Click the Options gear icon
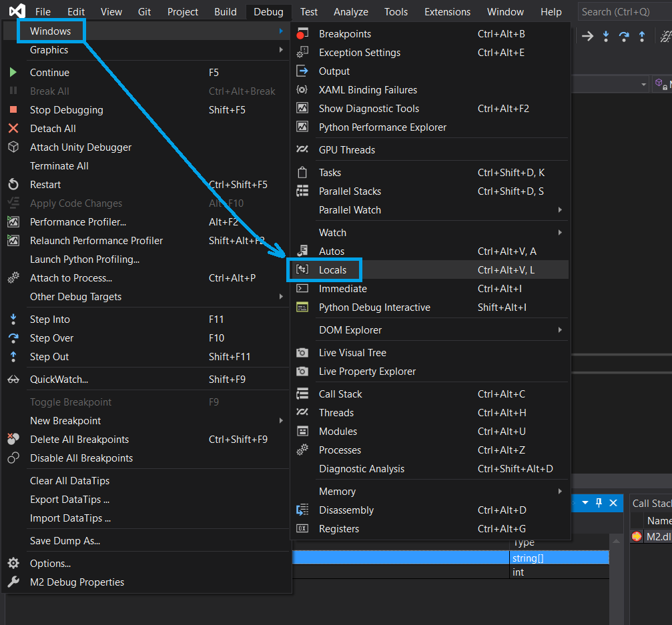 pos(13,563)
